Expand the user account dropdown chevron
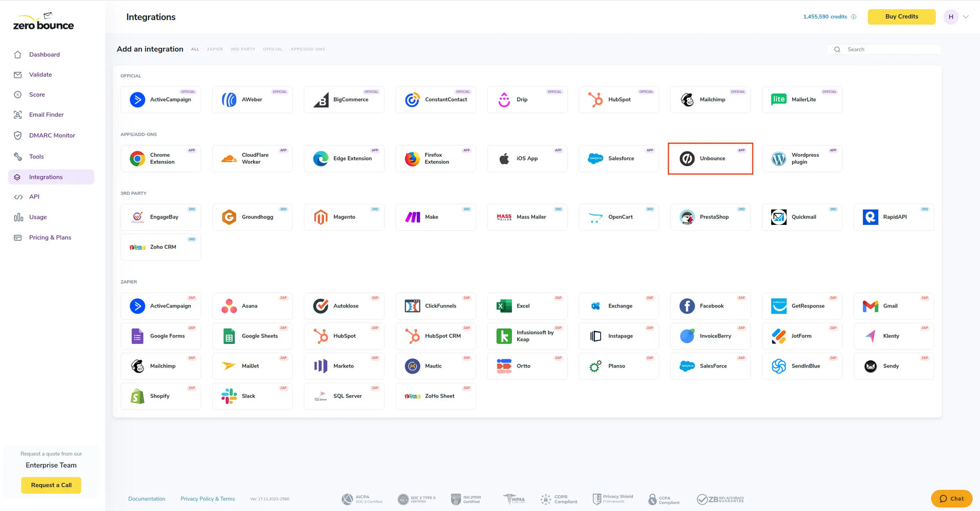 coord(966,17)
